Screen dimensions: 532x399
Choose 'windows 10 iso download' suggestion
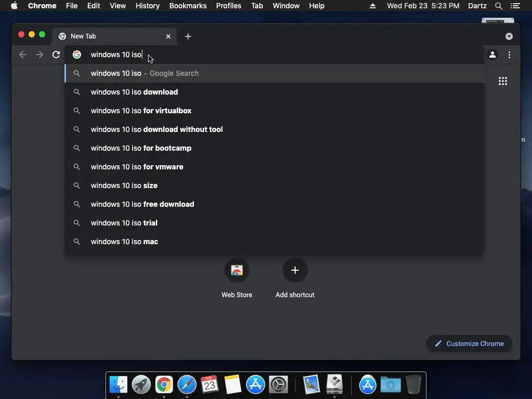pyautogui.click(x=274, y=92)
